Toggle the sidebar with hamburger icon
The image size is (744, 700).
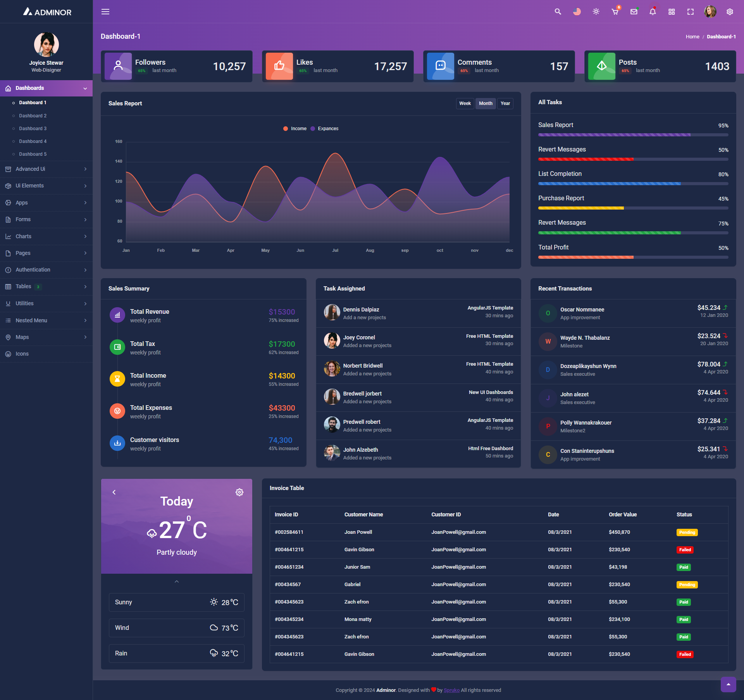(105, 12)
